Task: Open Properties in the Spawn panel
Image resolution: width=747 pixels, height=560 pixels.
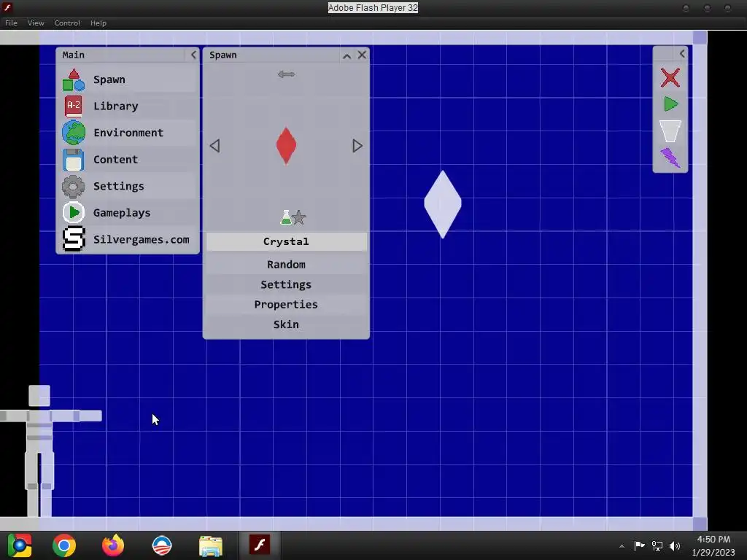Action: [x=286, y=304]
